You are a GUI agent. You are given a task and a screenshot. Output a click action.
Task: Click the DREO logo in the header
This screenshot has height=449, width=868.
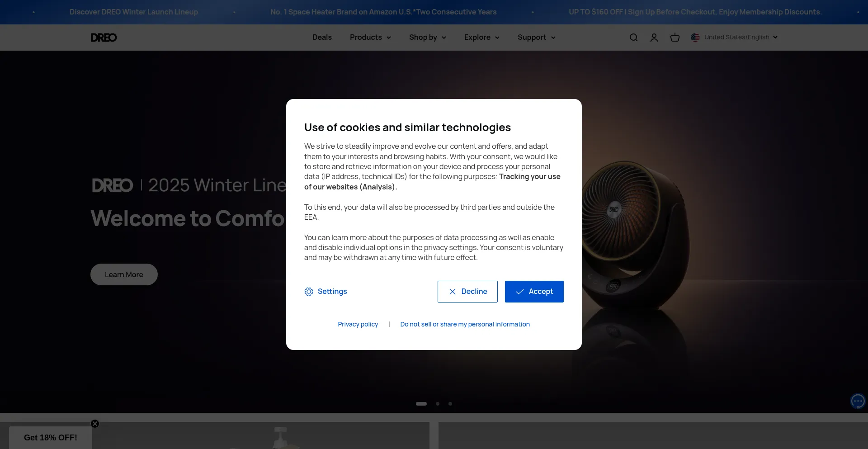point(104,38)
